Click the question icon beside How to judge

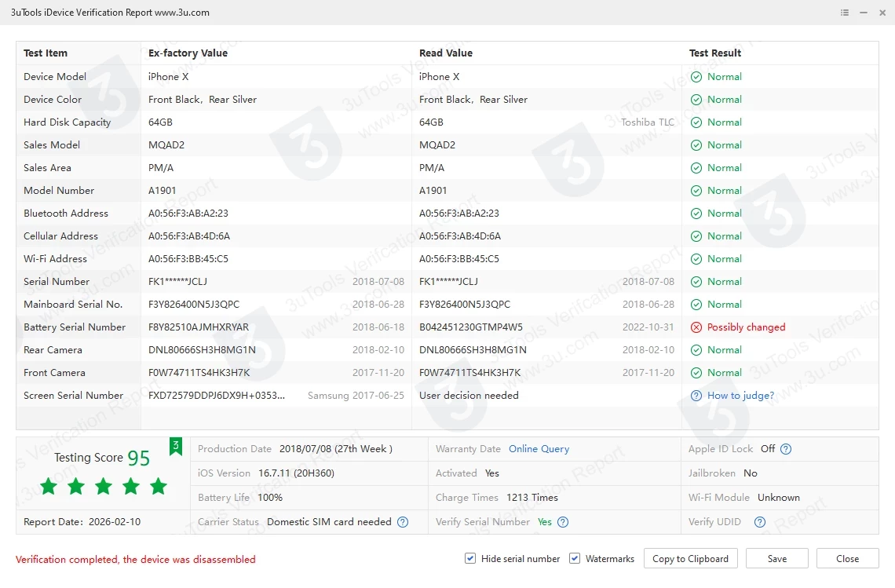pyautogui.click(x=696, y=396)
